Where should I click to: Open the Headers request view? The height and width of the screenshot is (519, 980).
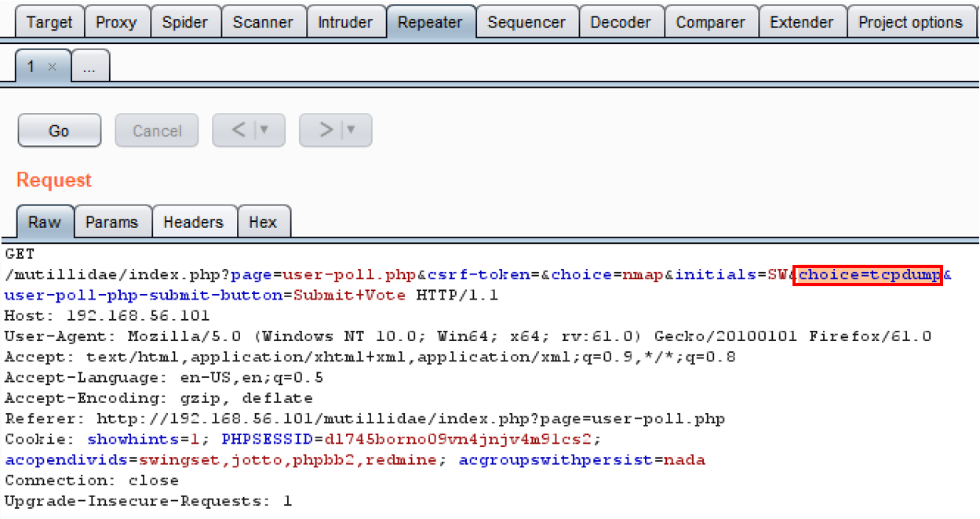point(194,222)
